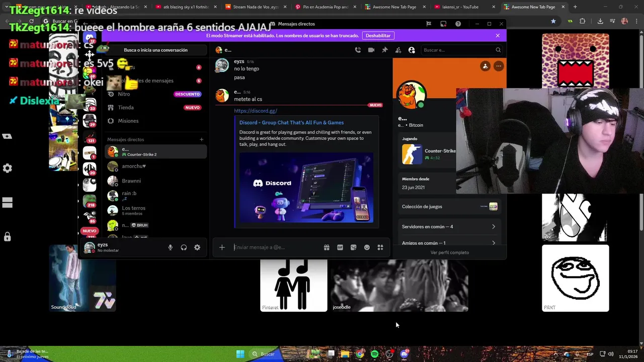644x362 pixels.
Task: Open the conversation with BRUH tag
Action: click(x=156, y=225)
